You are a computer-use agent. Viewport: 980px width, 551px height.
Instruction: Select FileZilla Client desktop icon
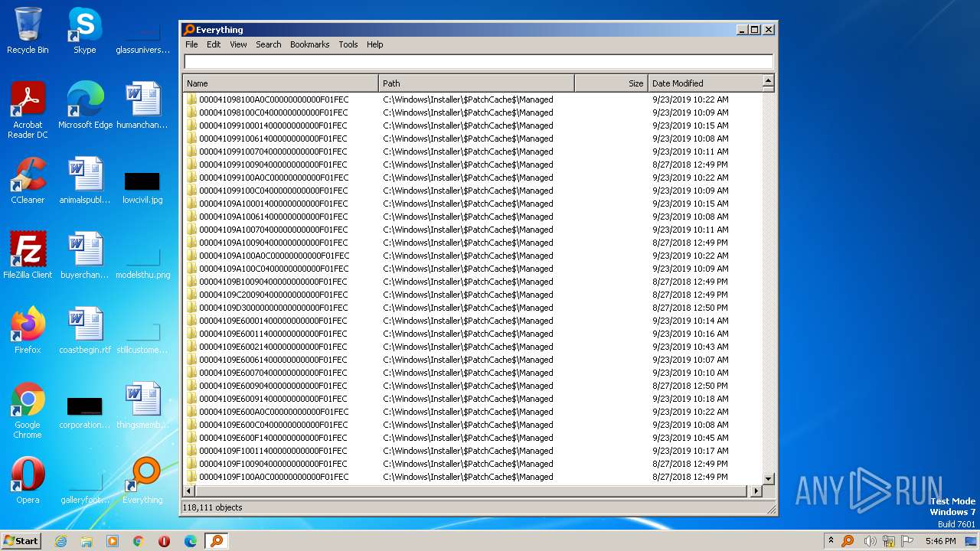pos(28,255)
